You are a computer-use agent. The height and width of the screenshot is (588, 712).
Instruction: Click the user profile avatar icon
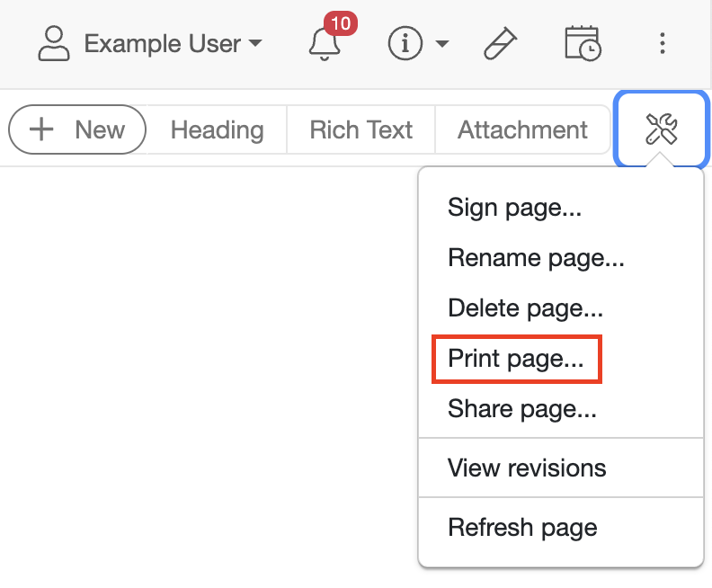(54, 43)
